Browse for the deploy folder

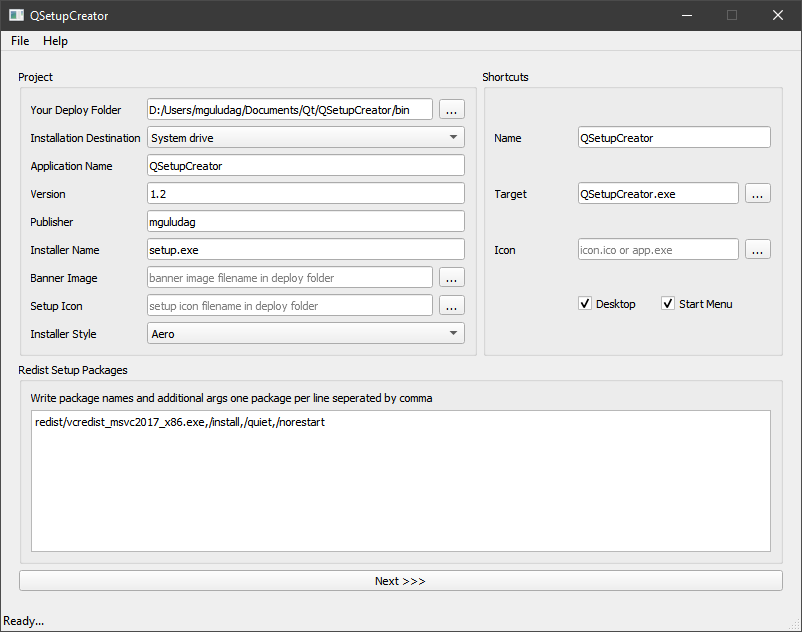click(452, 109)
